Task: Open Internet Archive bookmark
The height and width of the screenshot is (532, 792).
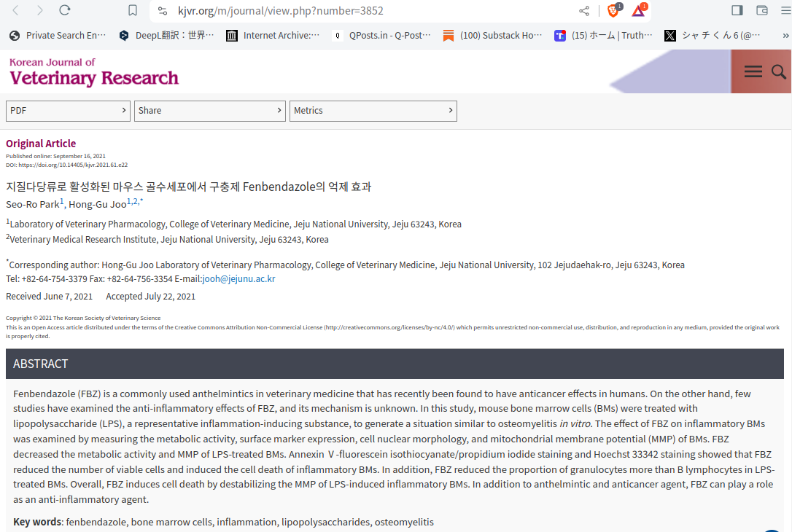Action: click(273, 35)
